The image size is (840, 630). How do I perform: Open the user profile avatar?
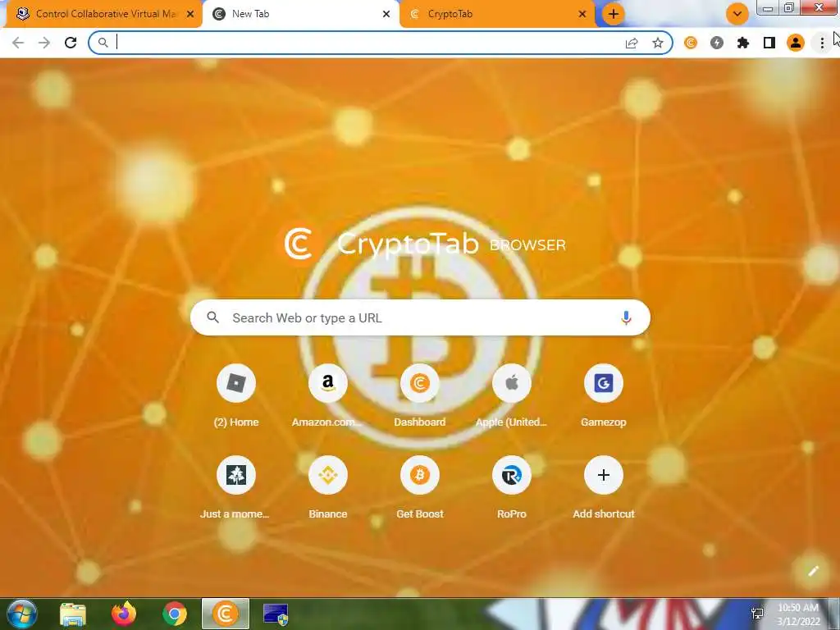pos(796,43)
